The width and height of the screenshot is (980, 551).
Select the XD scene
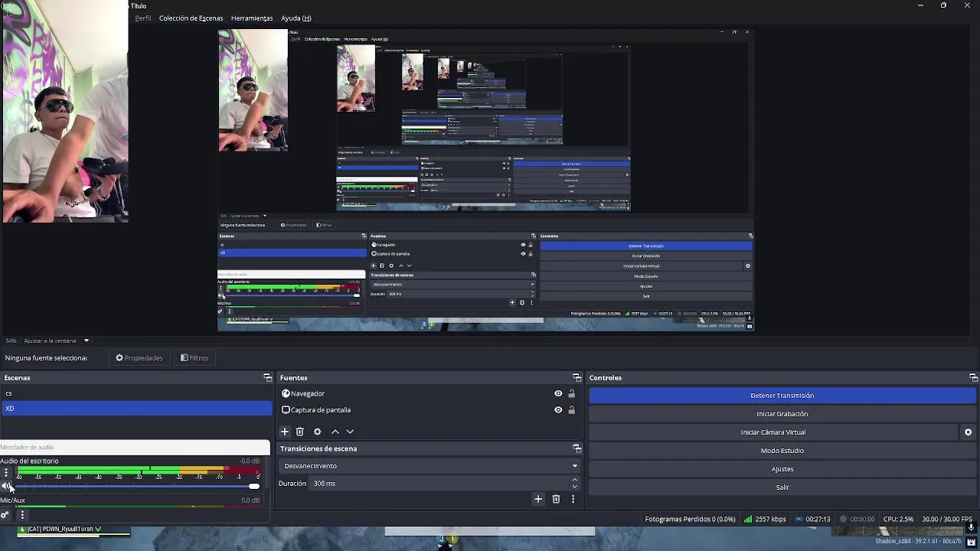[136, 409]
